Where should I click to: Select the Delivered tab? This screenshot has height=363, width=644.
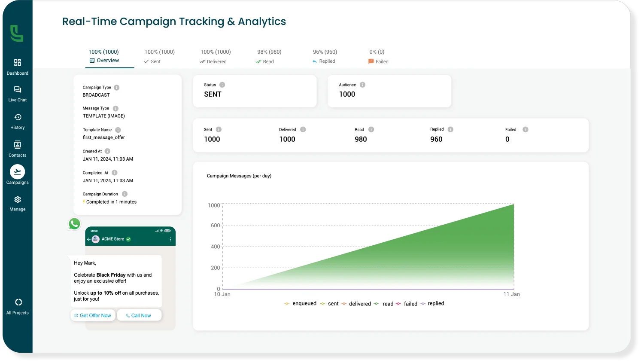tap(215, 57)
